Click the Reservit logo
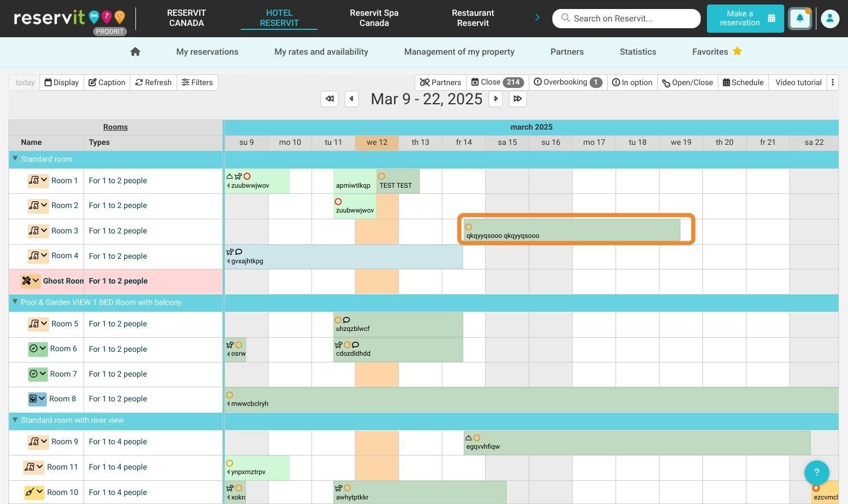The image size is (848, 504). click(69, 17)
